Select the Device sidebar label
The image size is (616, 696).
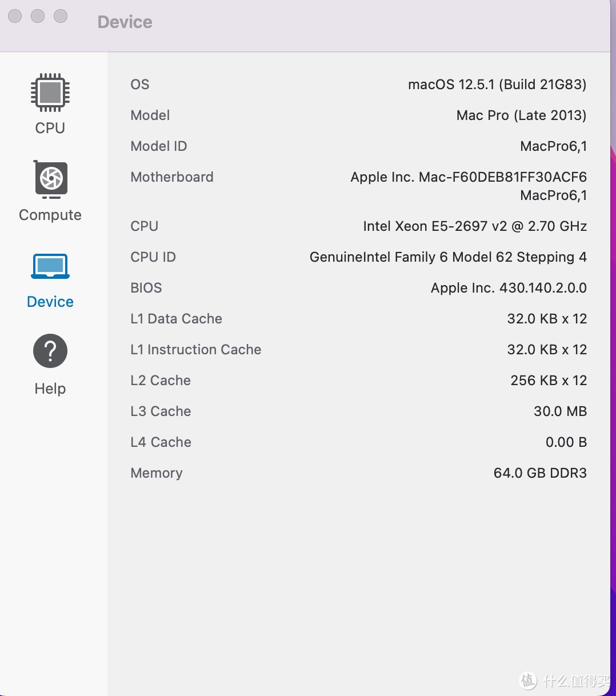(50, 302)
